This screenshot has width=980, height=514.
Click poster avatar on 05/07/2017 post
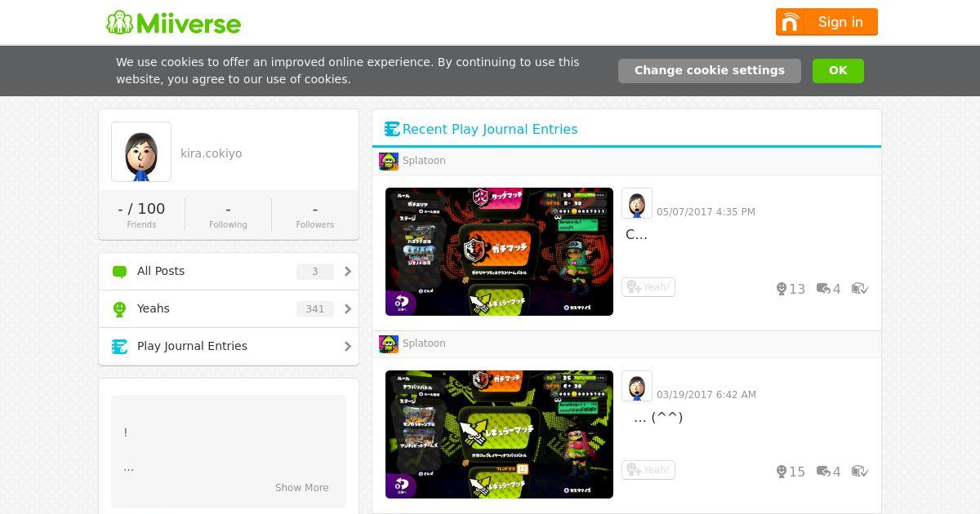tap(637, 203)
